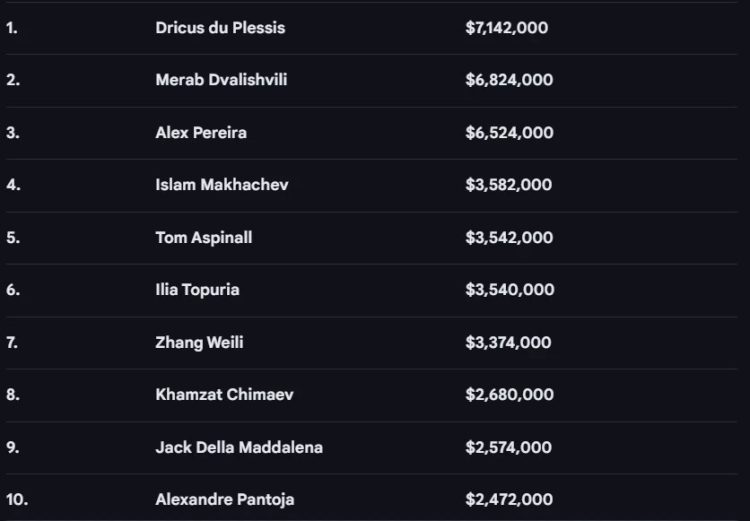This screenshot has height=521, width=750.
Task: Select Alexandre Pantoja in the ranking
Action: 225,499
